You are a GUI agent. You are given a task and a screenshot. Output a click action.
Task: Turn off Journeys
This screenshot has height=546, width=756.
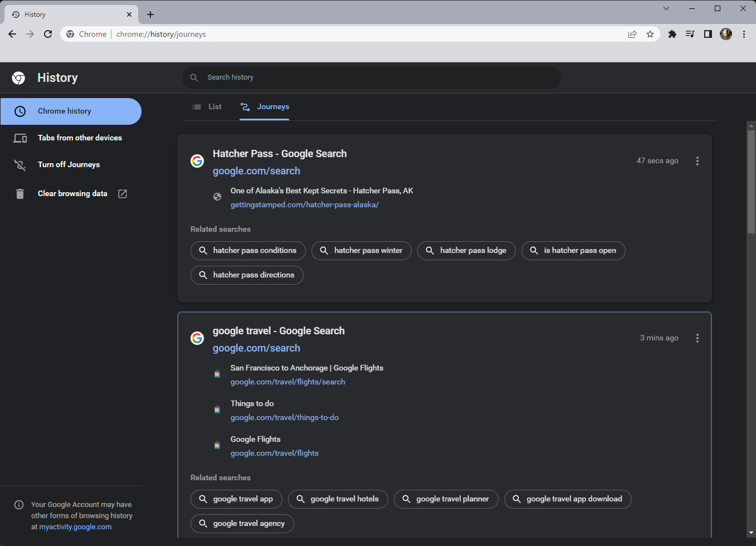pyautogui.click(x=69, y=164)
